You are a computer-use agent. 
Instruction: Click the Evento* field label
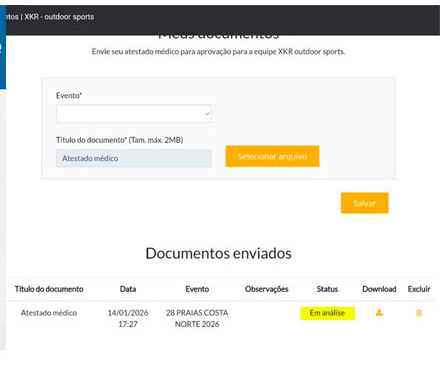(69, 95)
